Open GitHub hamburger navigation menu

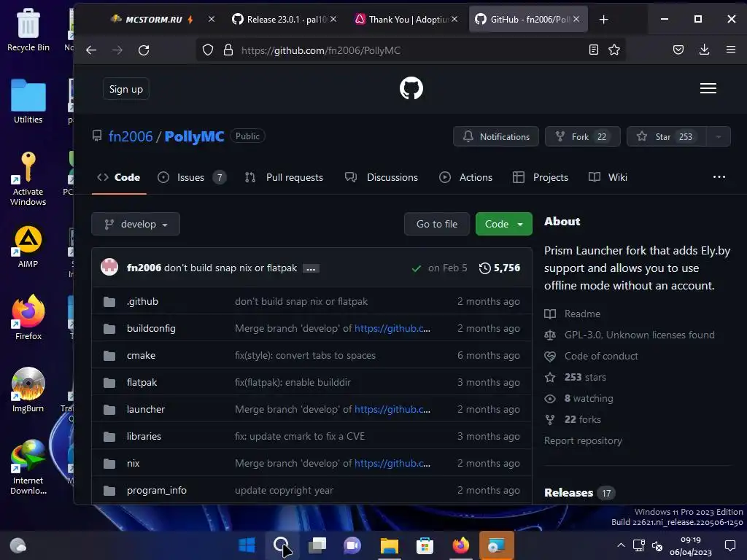(x=708, y=88)
